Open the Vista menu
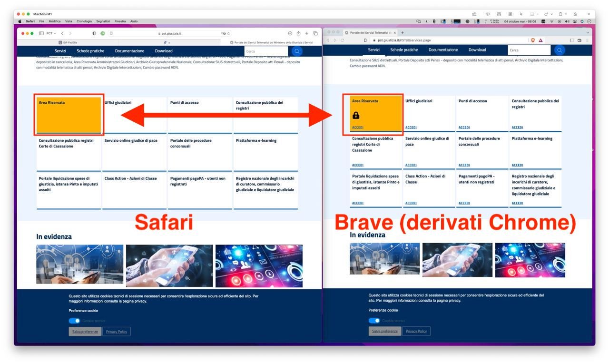 [x=69, y=21]
